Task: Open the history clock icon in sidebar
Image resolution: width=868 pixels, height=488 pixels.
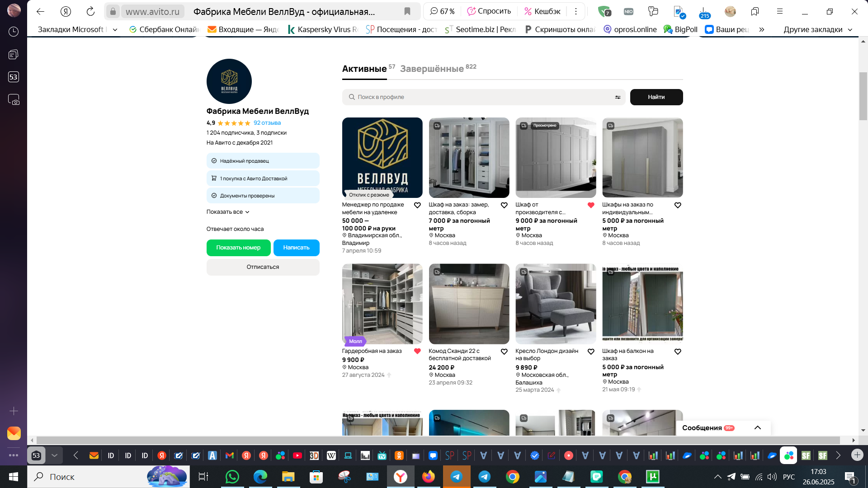Action: tap(14, 32)
